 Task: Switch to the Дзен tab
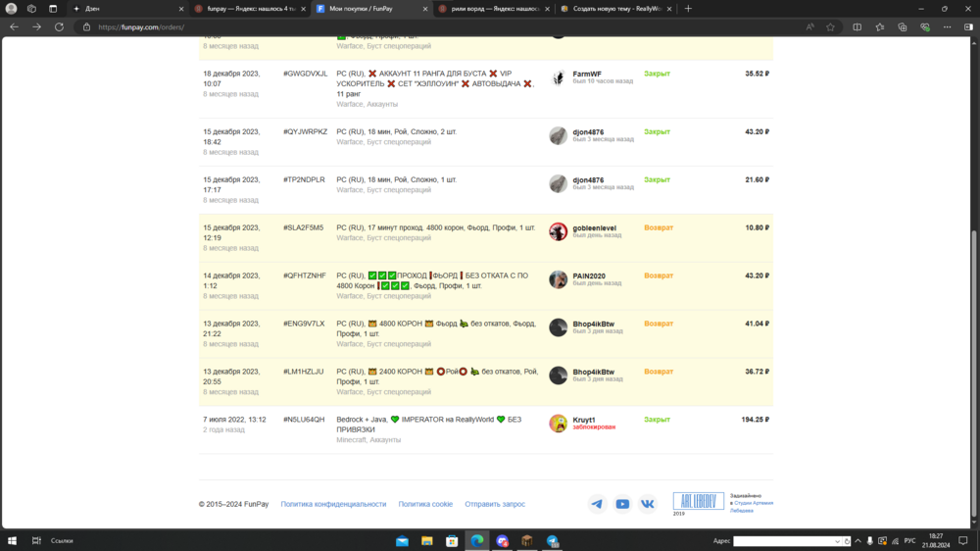tap(127, 9)
